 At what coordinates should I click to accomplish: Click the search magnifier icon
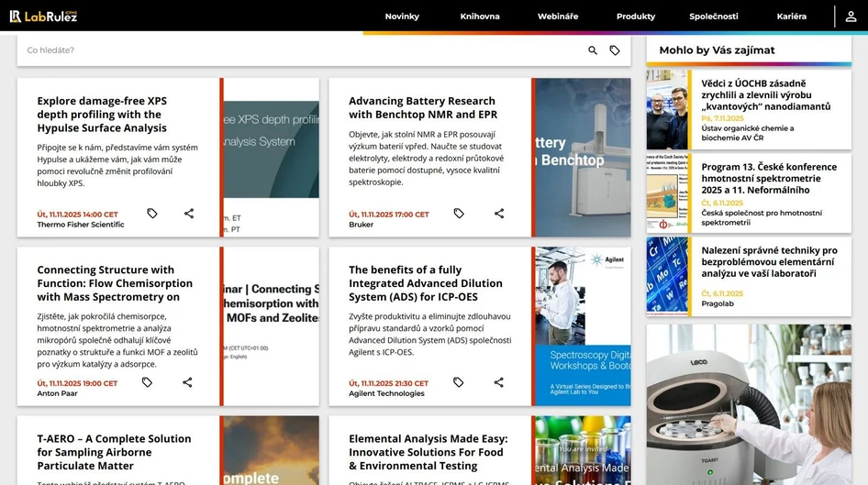pyautogui.click(x=593, y=50)
